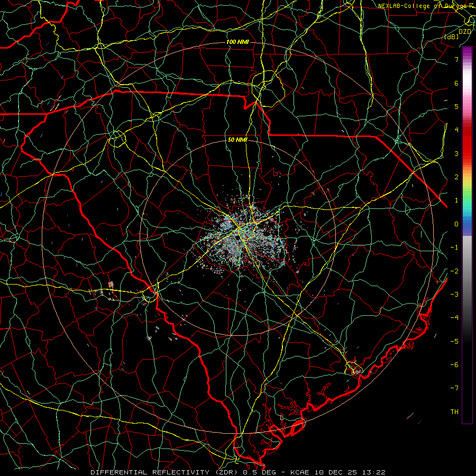This screenshot has width=476, height=476.
Task: Click the -4 value on color scale
Action: 454,317
